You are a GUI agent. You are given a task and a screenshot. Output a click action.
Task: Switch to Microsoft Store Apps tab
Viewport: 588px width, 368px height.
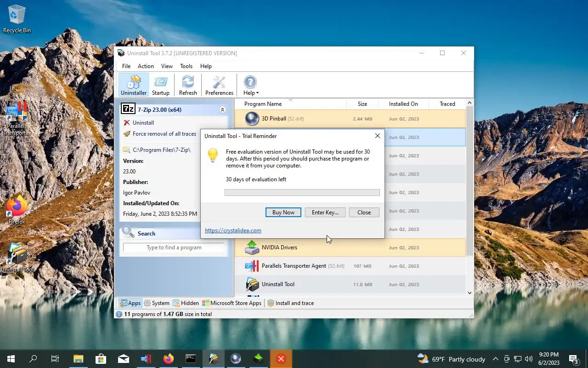tap(232, 303)
